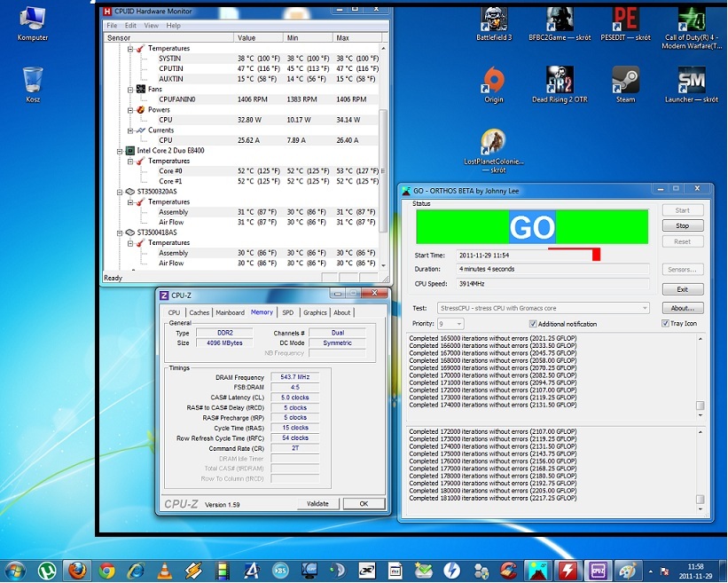Click the Sensor column header
Viewport: 728px width, 583px height.
click(169, 37)
